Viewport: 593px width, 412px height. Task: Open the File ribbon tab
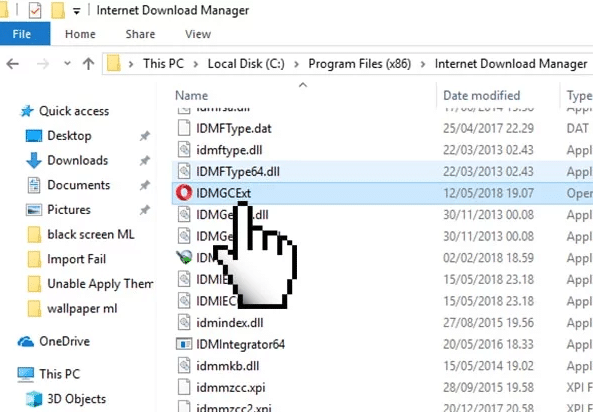22,34
